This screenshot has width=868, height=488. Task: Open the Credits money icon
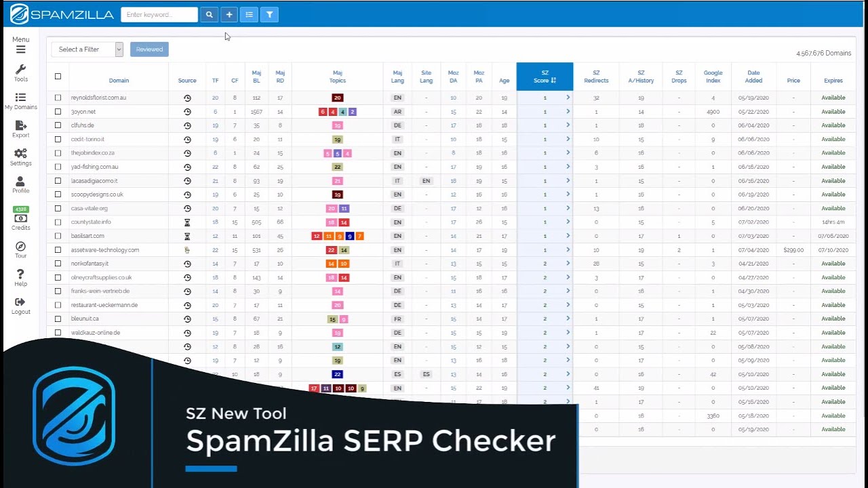[x=20, y=218]
